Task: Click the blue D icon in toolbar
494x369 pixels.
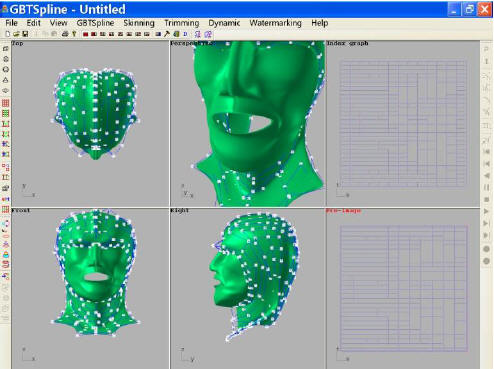Action: pos(185,34)
